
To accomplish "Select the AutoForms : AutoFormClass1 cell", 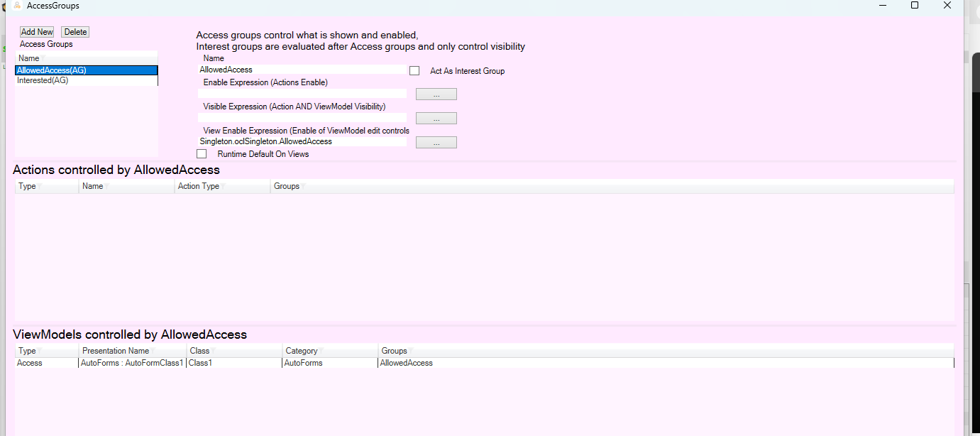I will coord(133,363).
